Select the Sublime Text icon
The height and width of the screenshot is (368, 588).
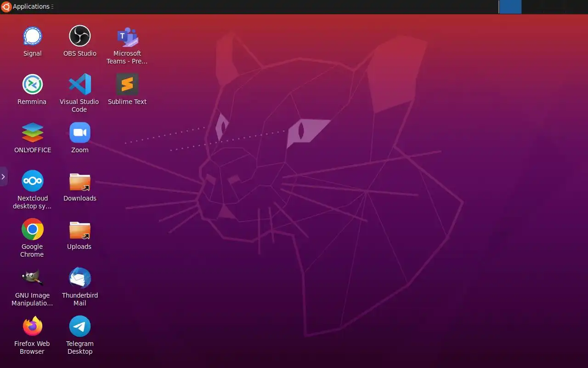coord(127,85)
